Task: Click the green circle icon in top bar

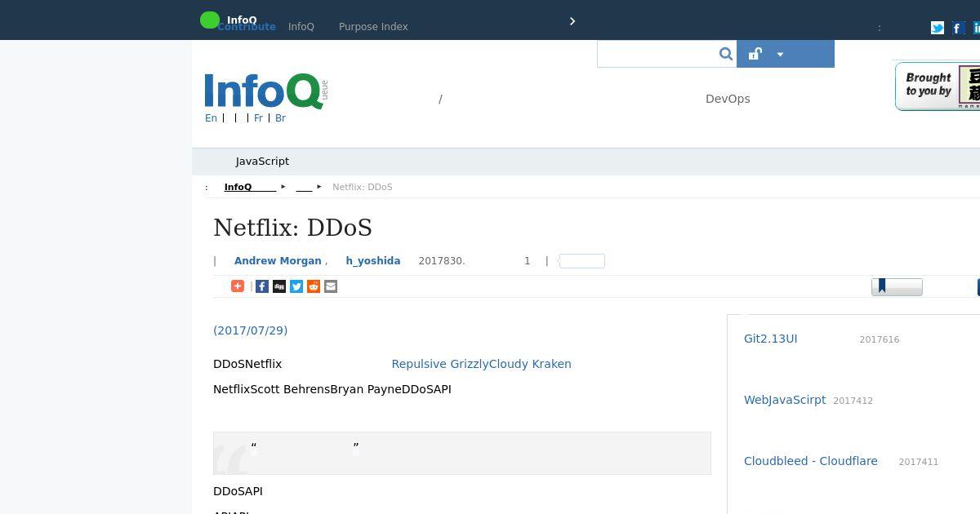Action: (210, 20)
